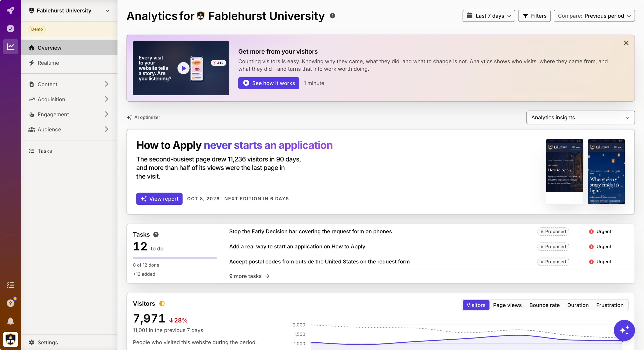This screenshot has width=644, height=350.
Task: Open the 9 more tasks link
Action: (x=249, y=276)
